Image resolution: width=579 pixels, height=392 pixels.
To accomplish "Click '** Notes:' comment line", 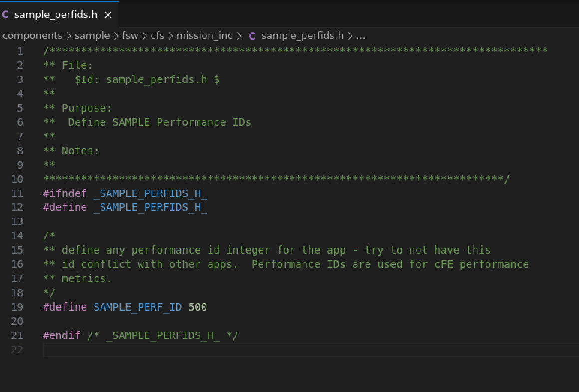I will coord(71,151).
